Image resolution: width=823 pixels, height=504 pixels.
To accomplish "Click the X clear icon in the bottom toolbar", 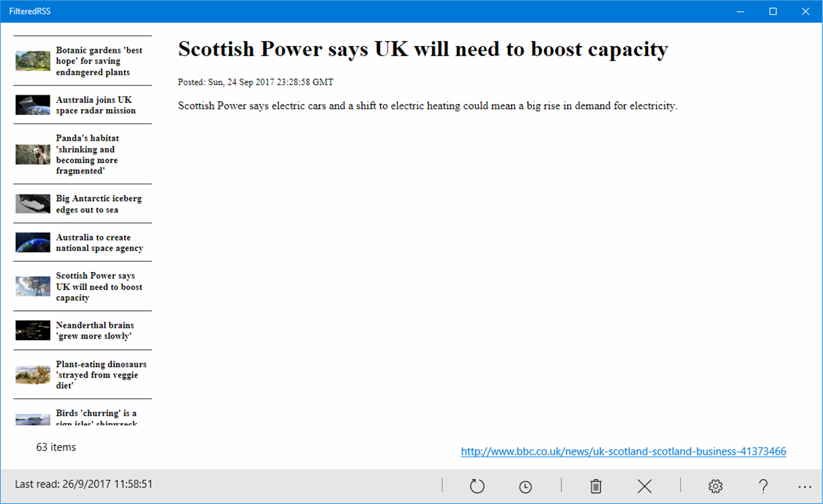I will [644, 487].
